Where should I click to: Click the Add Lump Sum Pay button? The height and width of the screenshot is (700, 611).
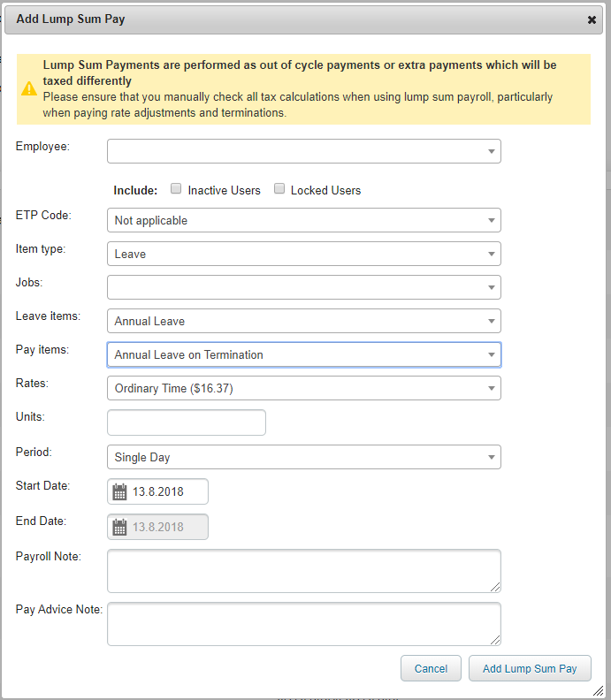click(530, 669)
